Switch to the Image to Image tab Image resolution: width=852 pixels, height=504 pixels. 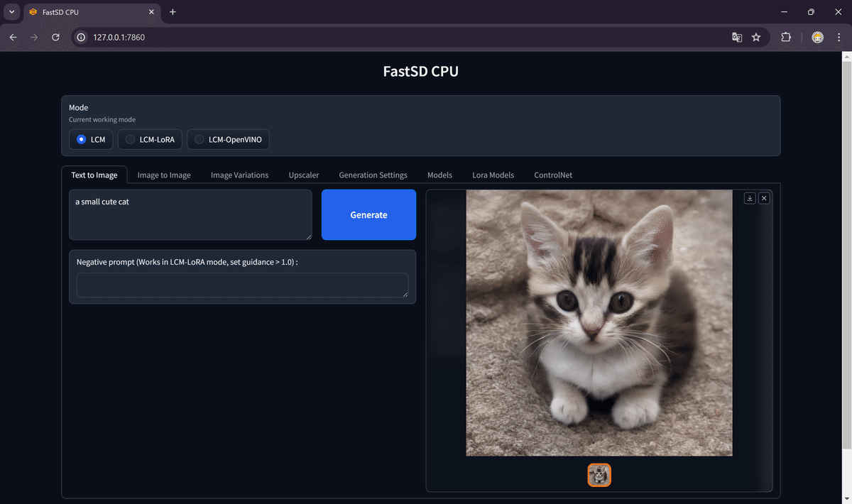pyautogui.click(x=163, y=175)
